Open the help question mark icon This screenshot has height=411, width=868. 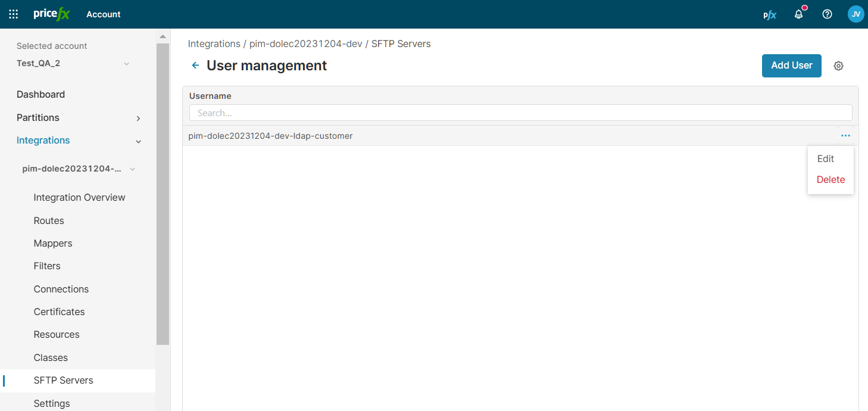pyautogui.click(x=827, y=14)
